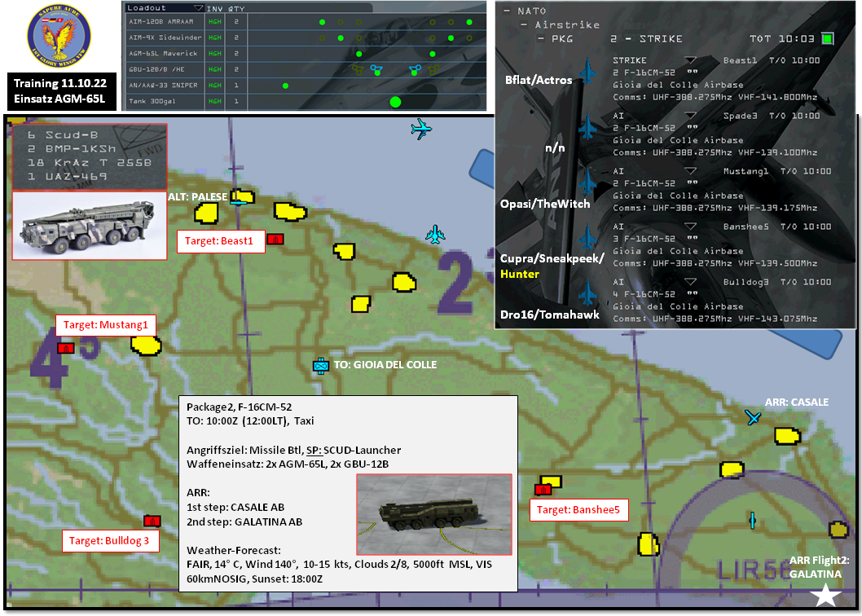Collapse the NATO tree node
This screenshot has width=862, height=616.
pos(506,11)
